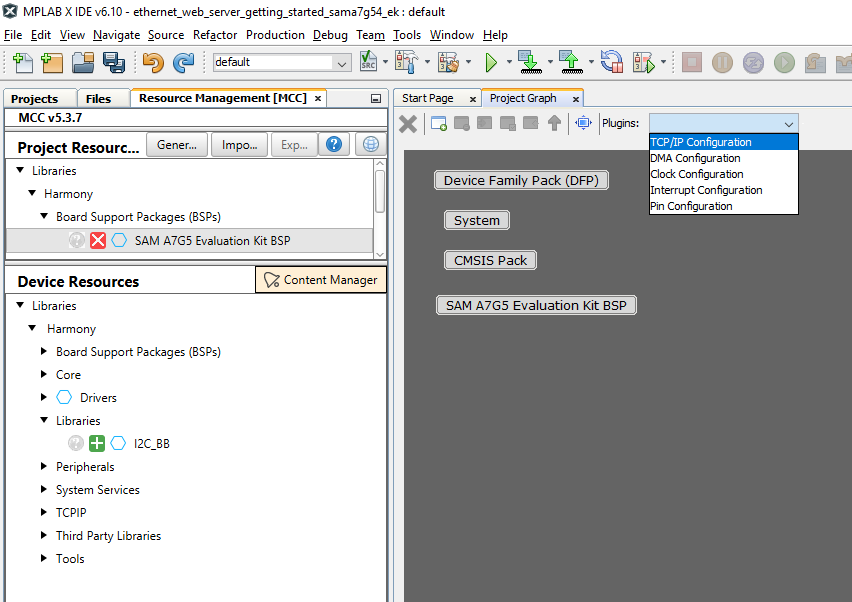The width and height of the screenshot is (852, 602).
Task: Click the Build Project hammer icon
Action: coord(406,62)
